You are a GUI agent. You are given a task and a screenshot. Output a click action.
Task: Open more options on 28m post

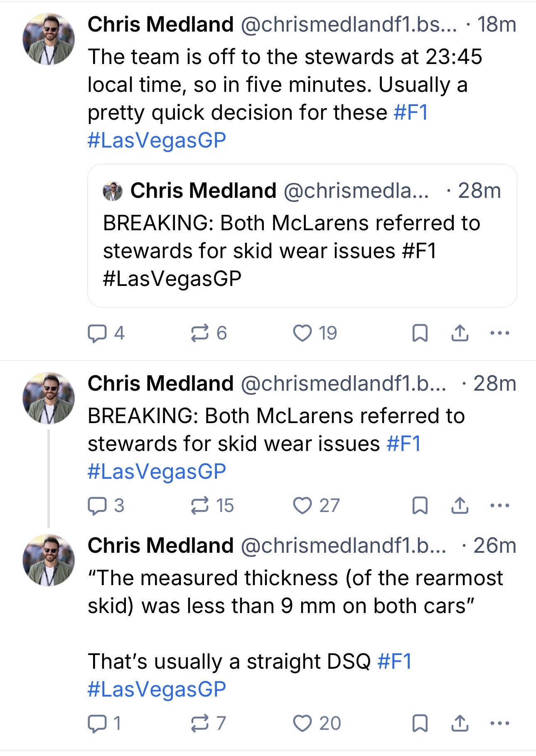pyautogui.click(x=500, y=506)
